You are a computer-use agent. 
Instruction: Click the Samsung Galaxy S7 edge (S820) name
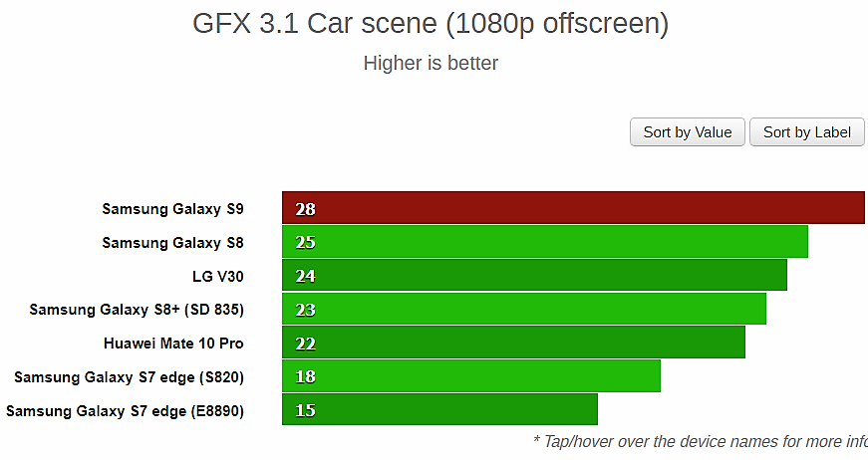click(129, 376)
